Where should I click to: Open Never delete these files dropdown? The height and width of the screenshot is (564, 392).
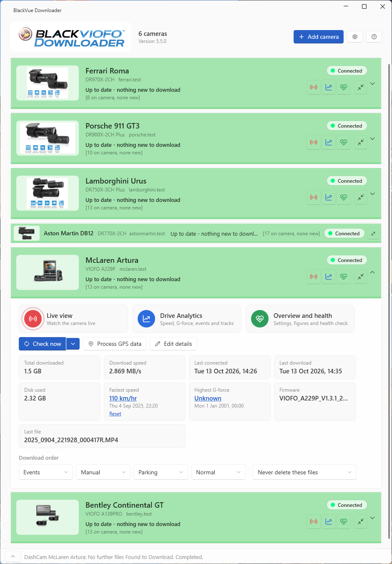[x=304, y=472]
